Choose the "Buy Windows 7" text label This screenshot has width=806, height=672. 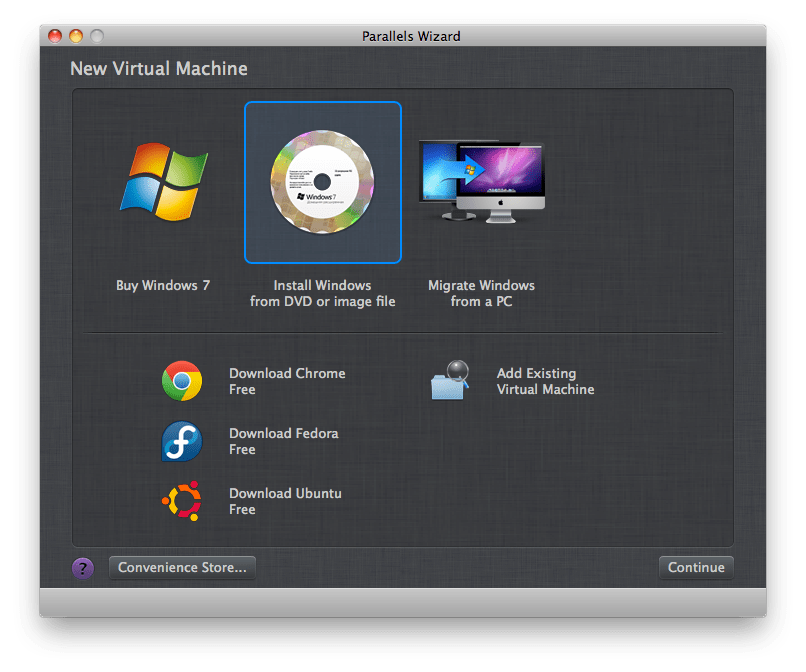point(163,285)
